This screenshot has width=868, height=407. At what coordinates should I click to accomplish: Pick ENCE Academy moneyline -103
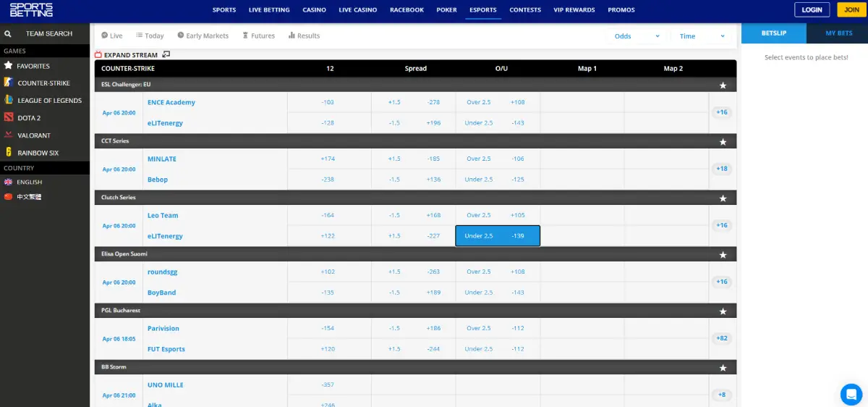tap(328, 102)
